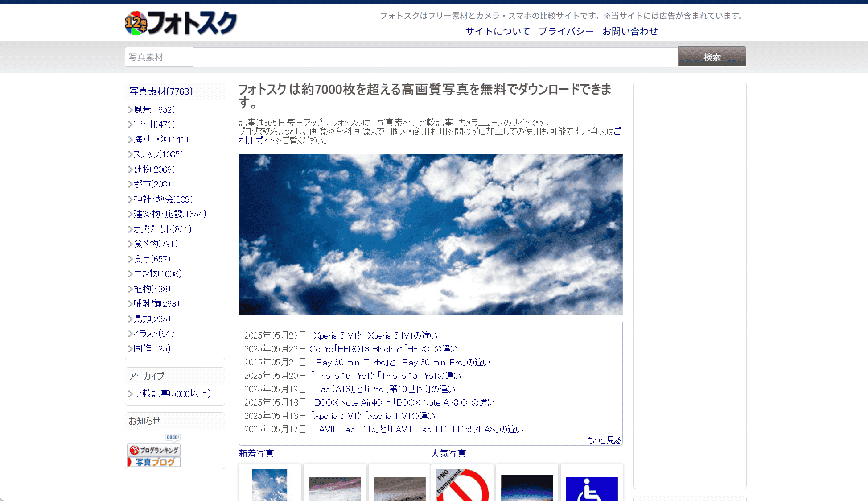
Task: Click the 検索 search button
Action: (x=712, y=57)
